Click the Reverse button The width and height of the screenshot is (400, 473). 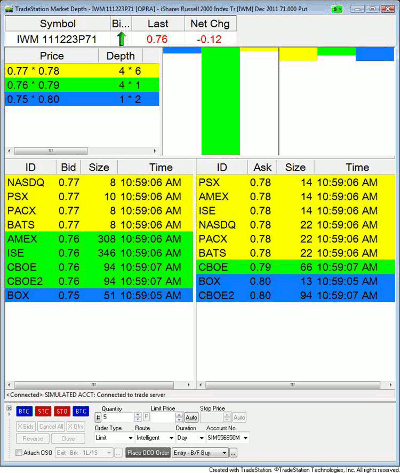point(33,439)
